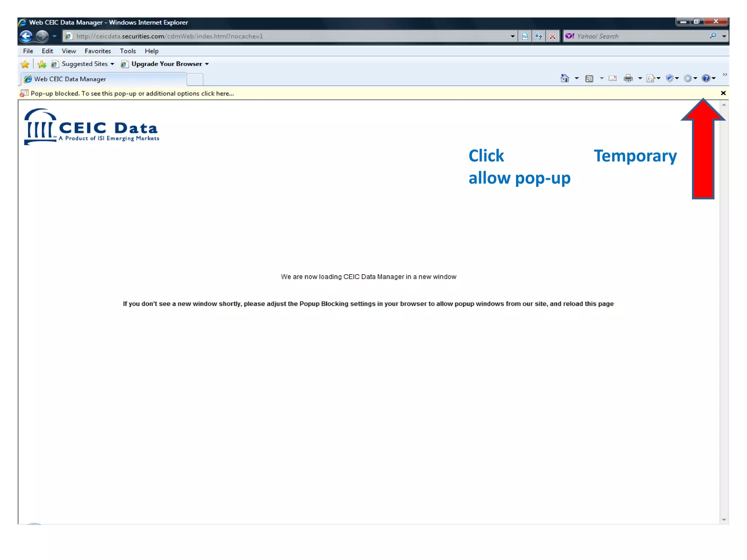Click the Add to Favorites Bar icon
The width and height of the screenshot is (747, 560).
coord(42,64)
